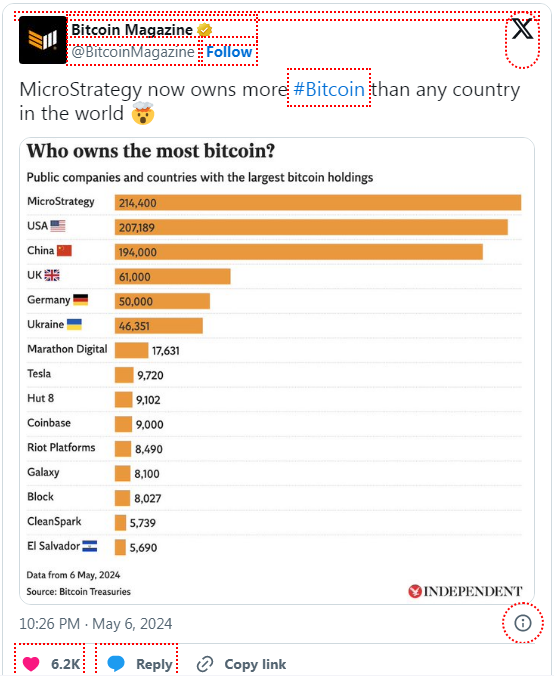Screen dimensions: 554x676
Task: Follow the Bitcoin Magazine account
Action: [229, 52]
